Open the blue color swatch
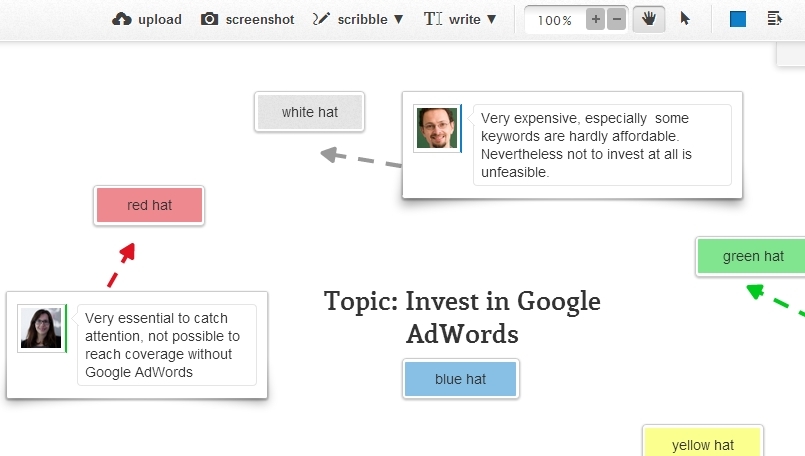 click(738, 20)
